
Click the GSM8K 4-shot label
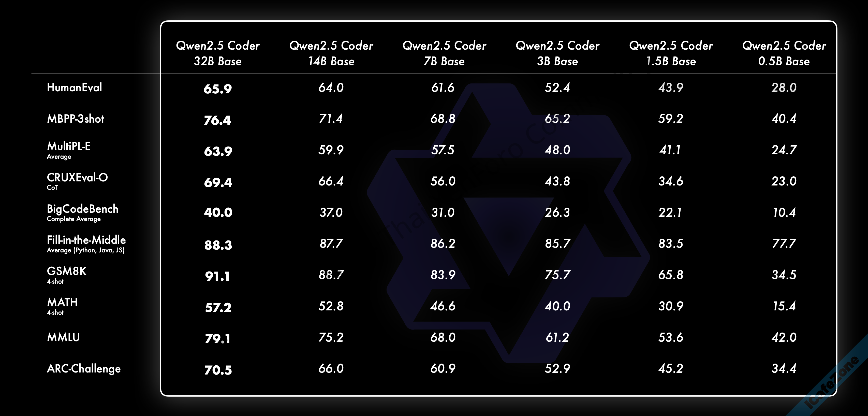coord(67,275)
